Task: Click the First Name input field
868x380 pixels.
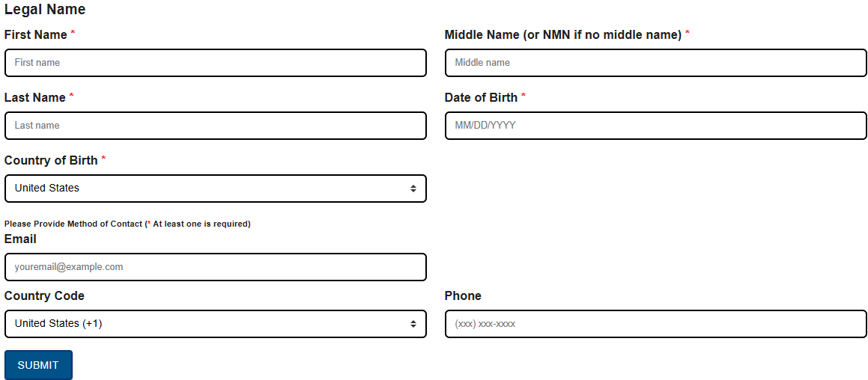Action: coord(216,63)
